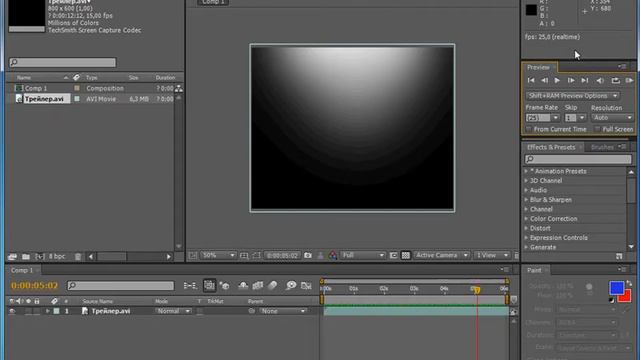Click the Interpret Footage icon in Project panel
This screenshot has width=640, height=360.
click(x=12, y=256)
